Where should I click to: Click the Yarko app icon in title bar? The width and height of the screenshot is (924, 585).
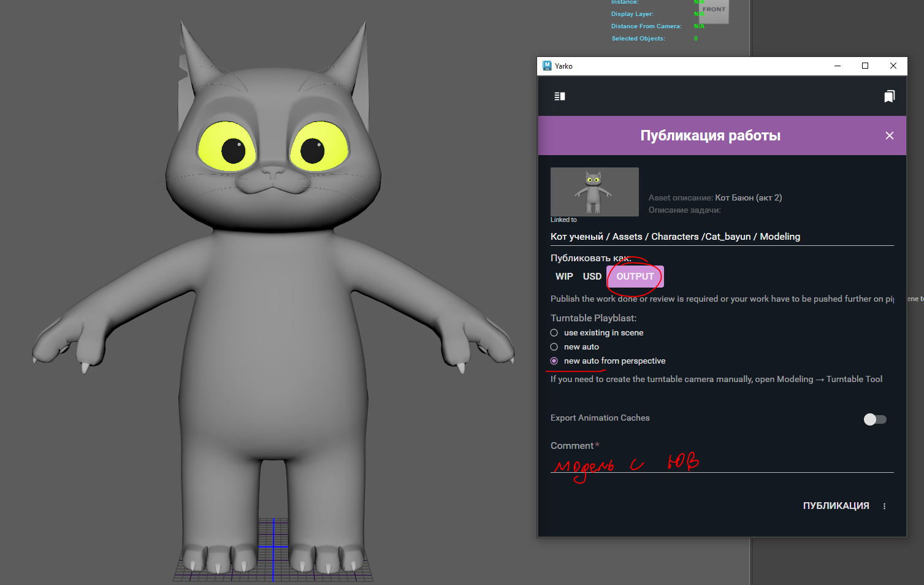(547, 66)
